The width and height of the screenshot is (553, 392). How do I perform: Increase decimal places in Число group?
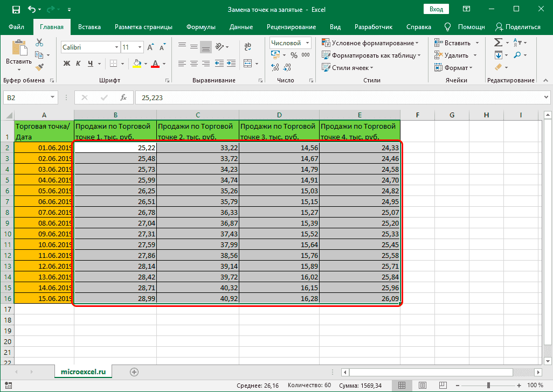tap(275, 67)
